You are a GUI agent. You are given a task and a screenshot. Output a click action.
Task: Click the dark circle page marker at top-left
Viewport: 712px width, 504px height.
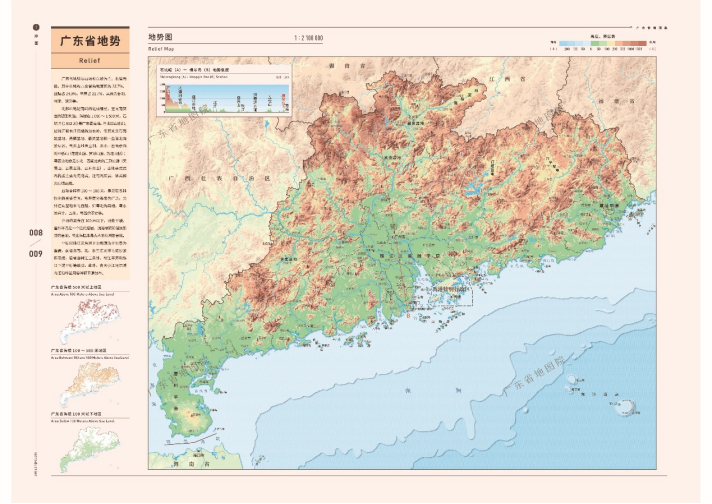coord(36,27)
